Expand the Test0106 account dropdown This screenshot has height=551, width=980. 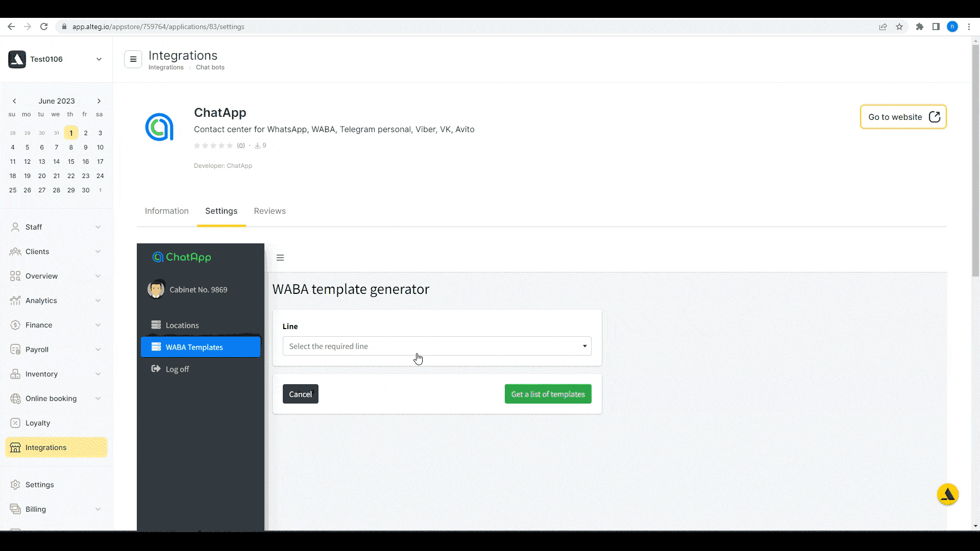click(x=99, y=59)
